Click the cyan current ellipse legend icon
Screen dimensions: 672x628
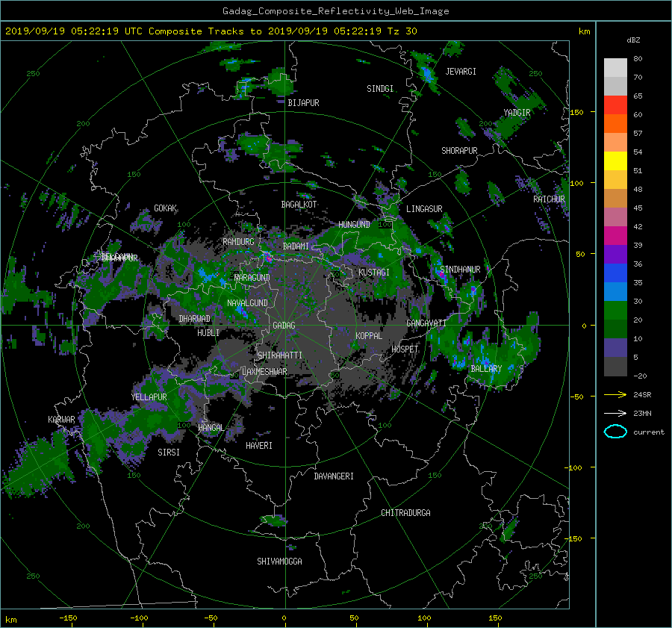pos(615,432)
